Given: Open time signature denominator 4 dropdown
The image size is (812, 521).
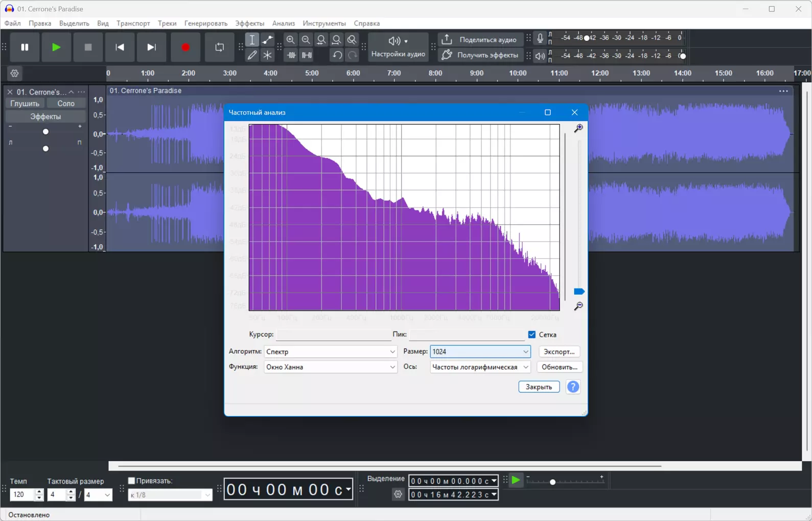Looking at the screenshot, I should point(98,494).
